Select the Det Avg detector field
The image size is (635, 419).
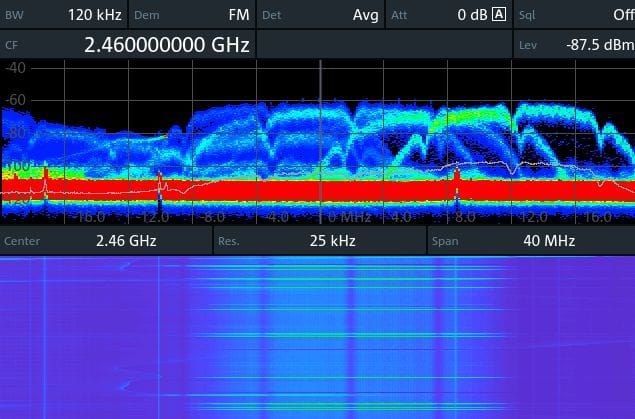click(x=320, y=15)
